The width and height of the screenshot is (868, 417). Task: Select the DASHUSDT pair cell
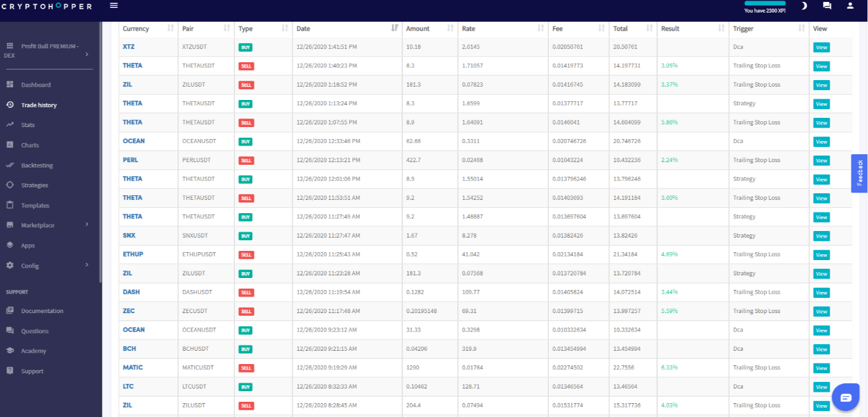tap(198, 292)
